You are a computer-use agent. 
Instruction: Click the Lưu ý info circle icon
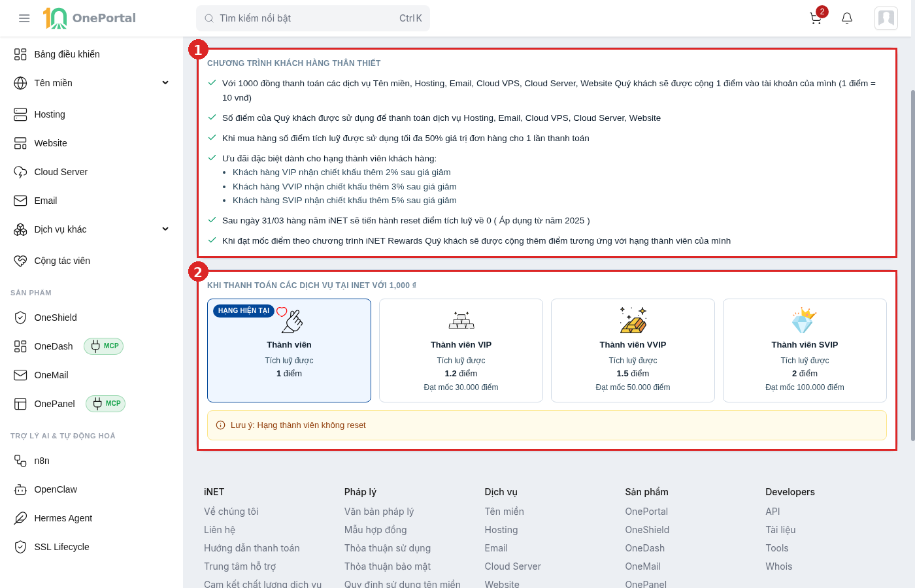coord(220,425)
